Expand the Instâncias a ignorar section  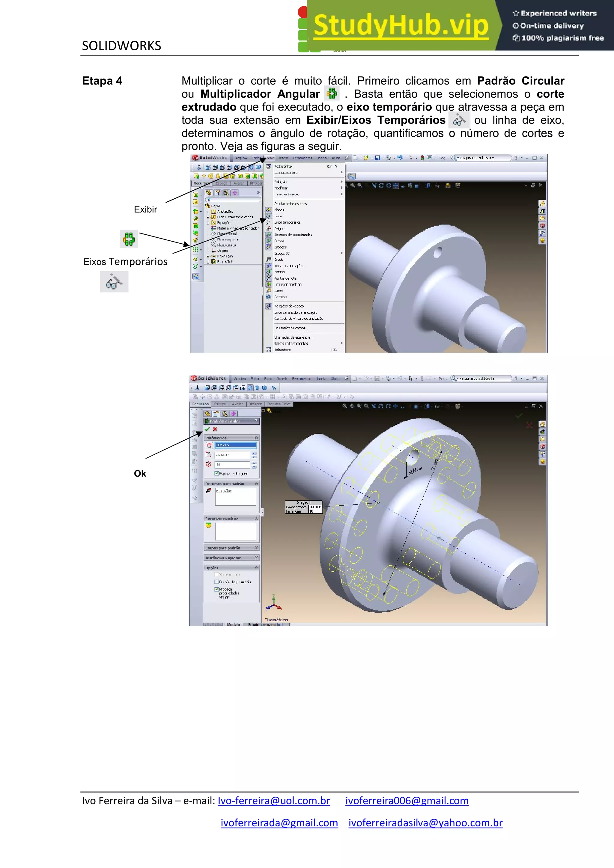point(256,557)
